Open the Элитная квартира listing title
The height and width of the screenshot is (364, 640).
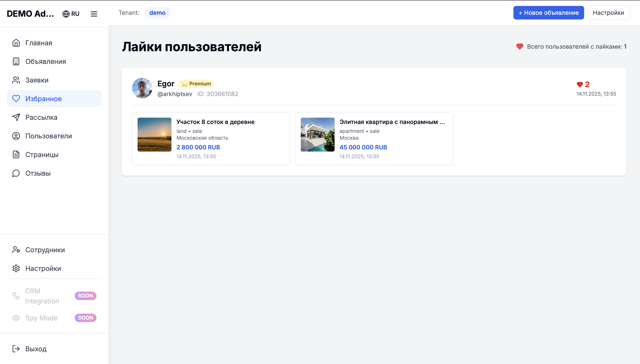[x=392, y=122]
